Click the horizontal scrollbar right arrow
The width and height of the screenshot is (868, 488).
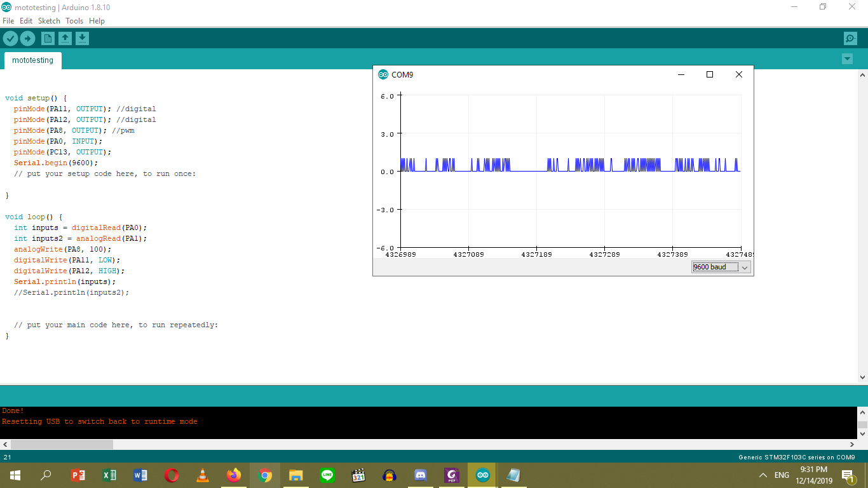click(x=851, y=445)
